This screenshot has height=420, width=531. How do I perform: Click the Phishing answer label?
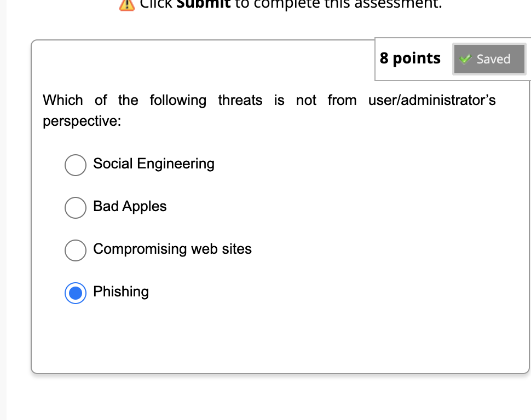point(121,292)
